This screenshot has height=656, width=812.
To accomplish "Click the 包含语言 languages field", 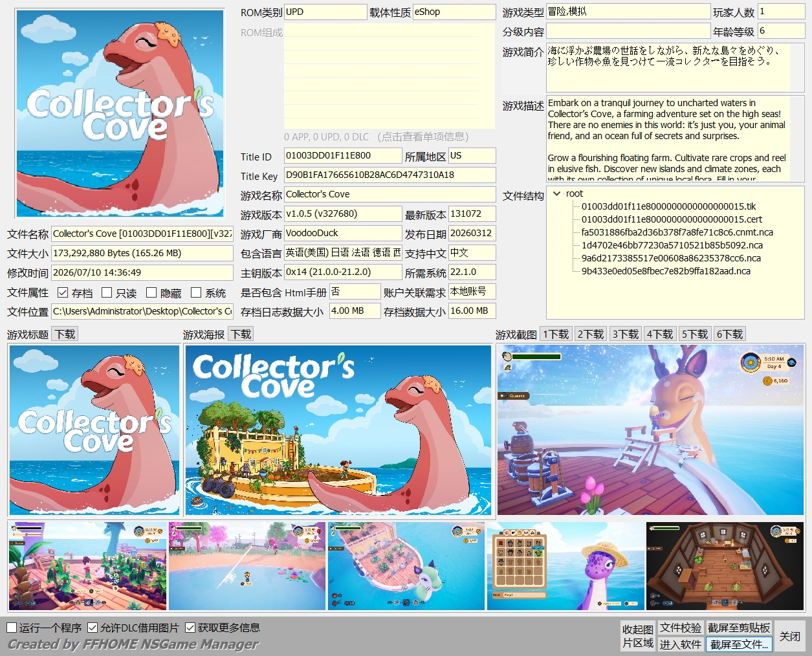I will (343, 253).
